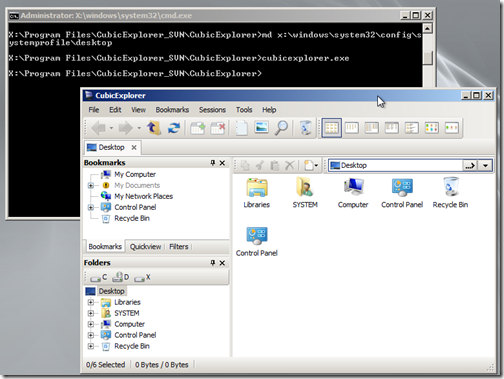The image size is (504, 379).
Task: Close current tab via toolbar icon
Action: (218, 128)
